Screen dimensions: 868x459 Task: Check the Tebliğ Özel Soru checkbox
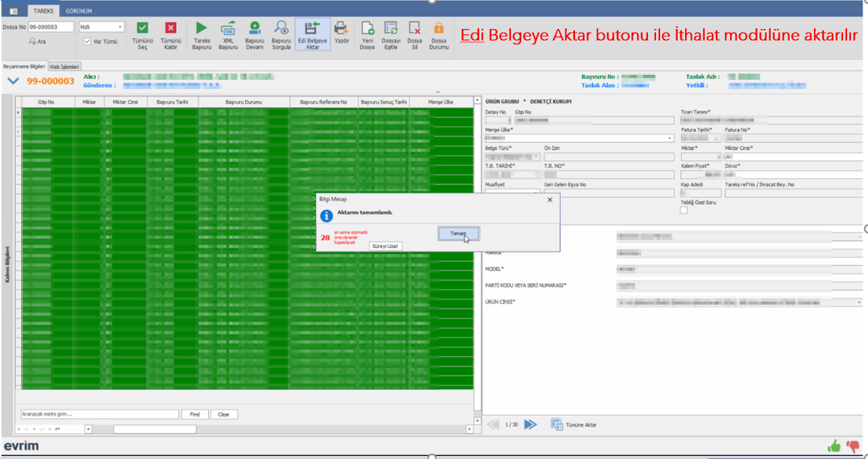[x=684, y=211]
